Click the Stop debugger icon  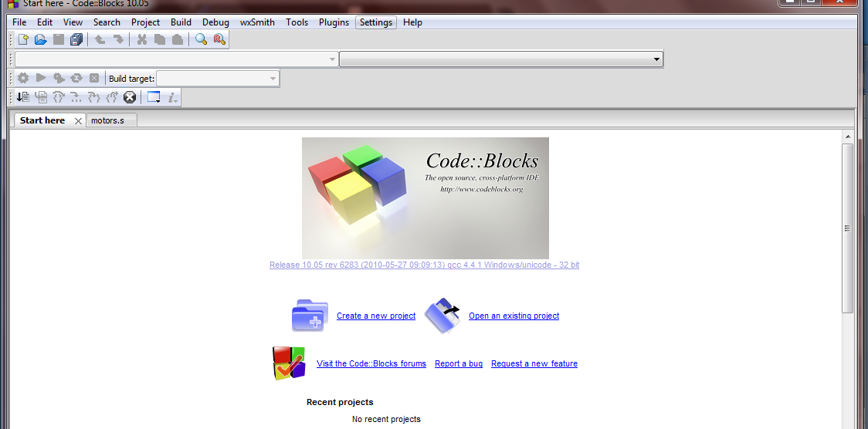(130, 97)
